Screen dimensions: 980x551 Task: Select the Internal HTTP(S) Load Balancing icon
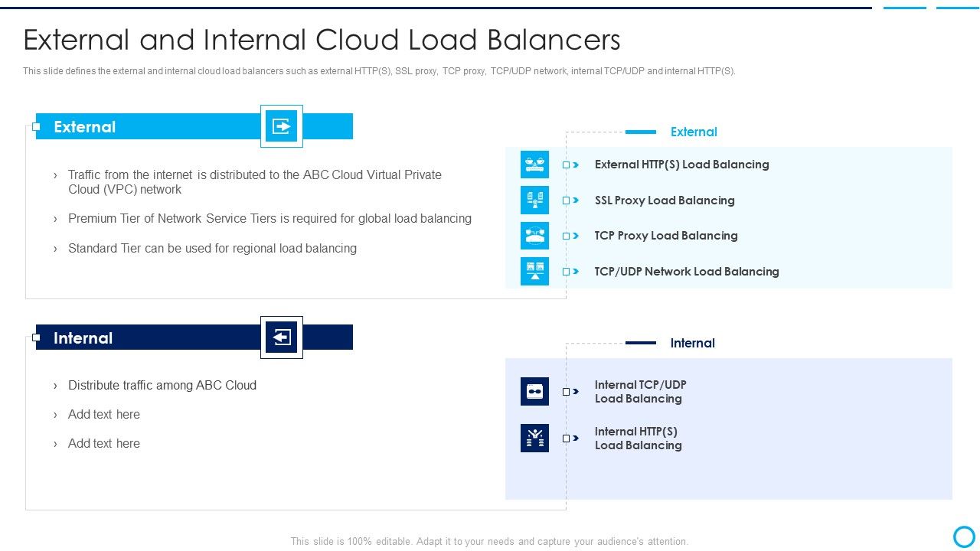click(534, 438)
